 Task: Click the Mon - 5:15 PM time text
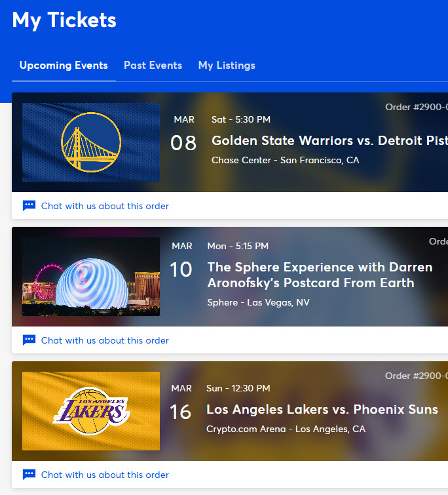238,246
